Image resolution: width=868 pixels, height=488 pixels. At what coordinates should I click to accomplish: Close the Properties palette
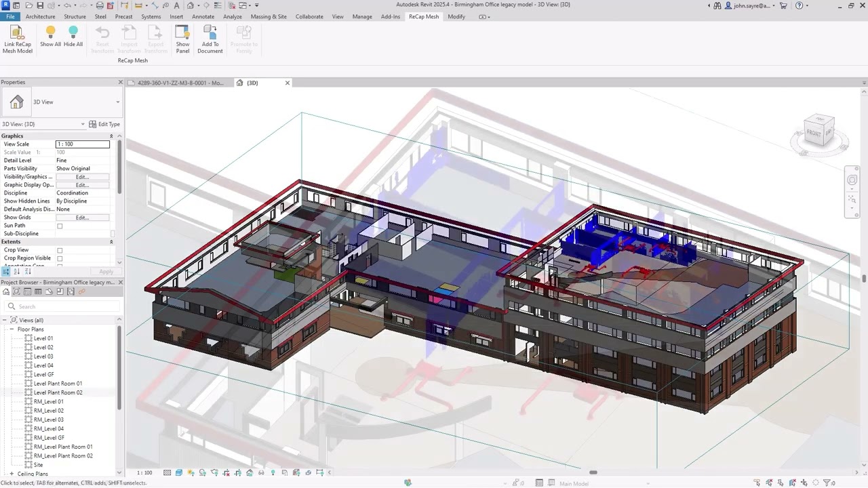[120, 82]
